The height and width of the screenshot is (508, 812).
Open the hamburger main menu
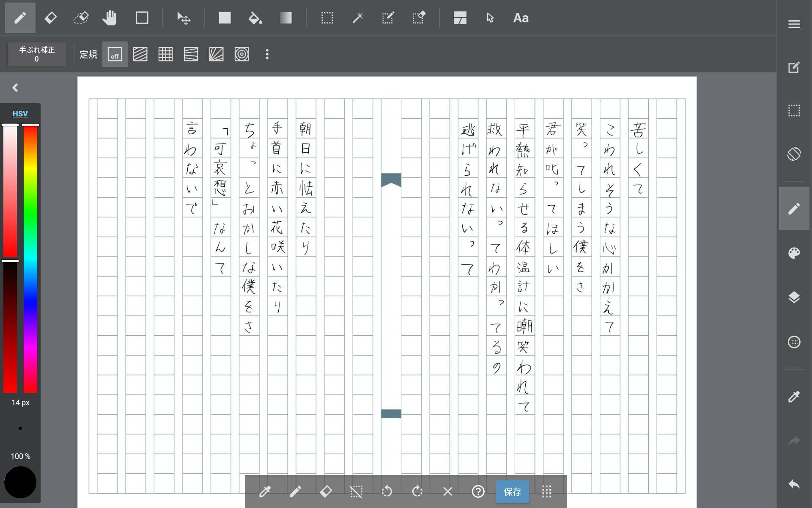coord(794,24)
